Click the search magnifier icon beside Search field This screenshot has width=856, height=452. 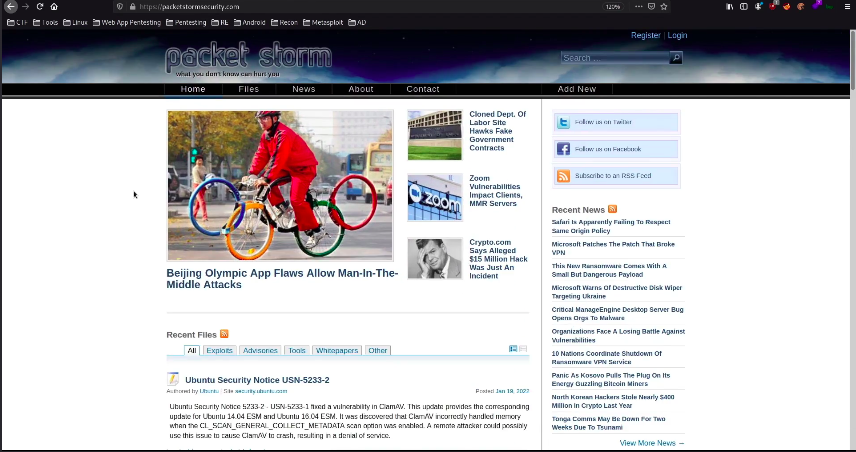(676, 58)
